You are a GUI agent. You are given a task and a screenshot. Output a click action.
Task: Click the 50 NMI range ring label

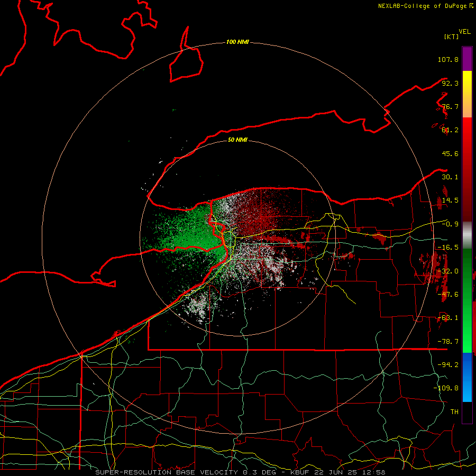click(237, 140)
